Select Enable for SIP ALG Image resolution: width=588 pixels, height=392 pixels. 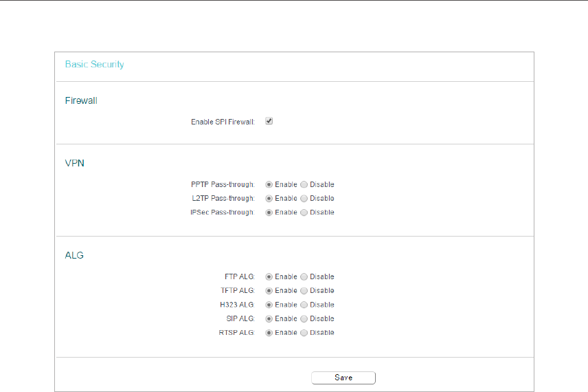click(269, 319)
